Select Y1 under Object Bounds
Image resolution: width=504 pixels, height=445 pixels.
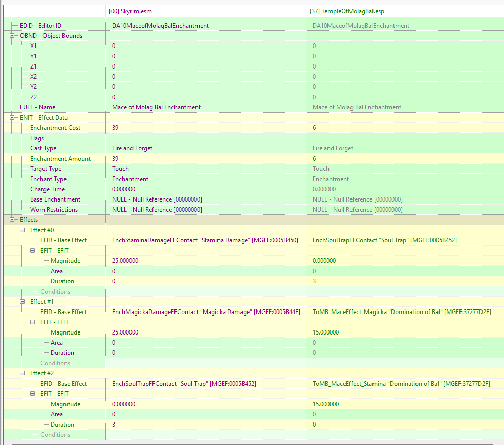[33, 56]
